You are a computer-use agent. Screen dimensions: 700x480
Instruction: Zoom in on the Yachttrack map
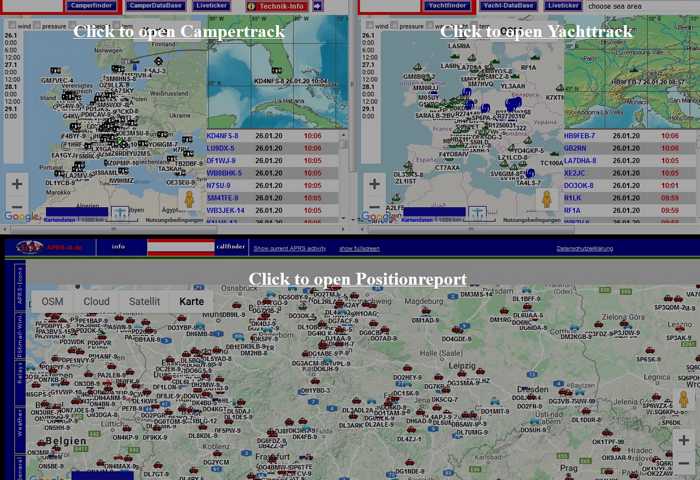(375, 184)
